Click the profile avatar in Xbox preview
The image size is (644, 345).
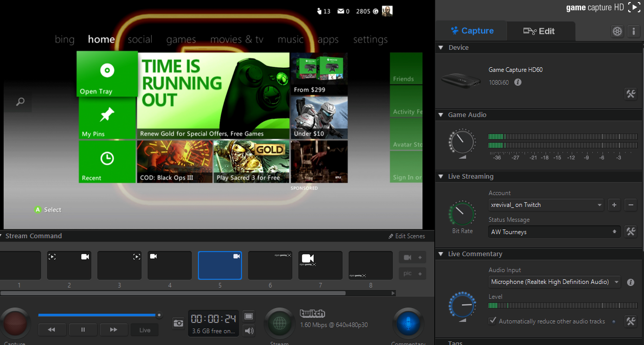pos(387,11)
